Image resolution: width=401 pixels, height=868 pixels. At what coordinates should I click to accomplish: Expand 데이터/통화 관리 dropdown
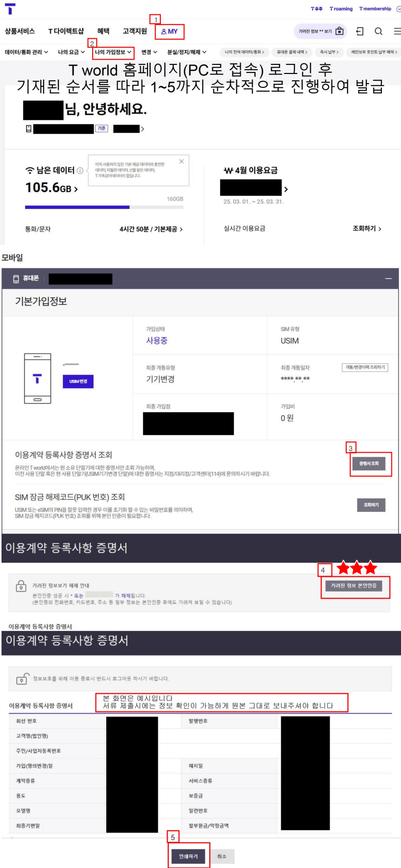26,52
